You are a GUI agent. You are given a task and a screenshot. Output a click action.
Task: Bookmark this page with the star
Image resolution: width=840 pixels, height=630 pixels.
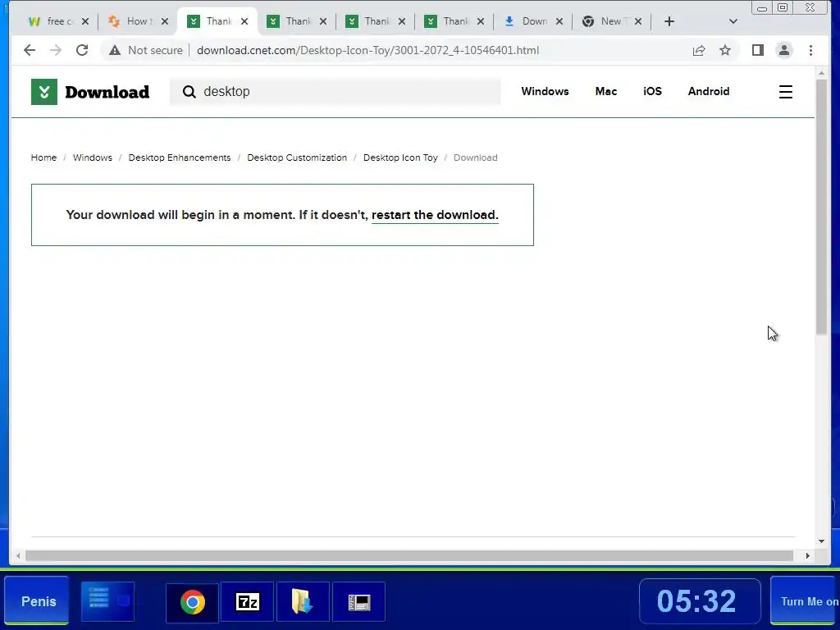point(725,50)
